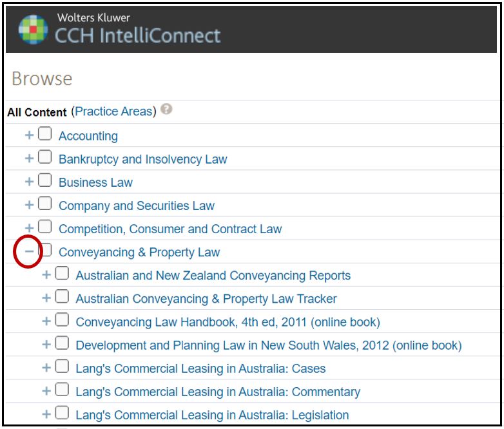The width and height of the screenshot is (504, 429).
Task: Open the Practice Areas link
Action: click(x=113, y=111)
